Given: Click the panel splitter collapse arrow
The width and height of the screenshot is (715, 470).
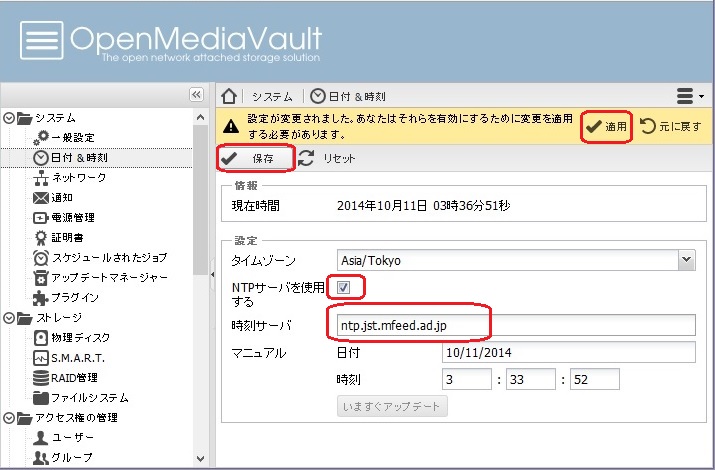Looking at the screenshot, I should 212,274.
